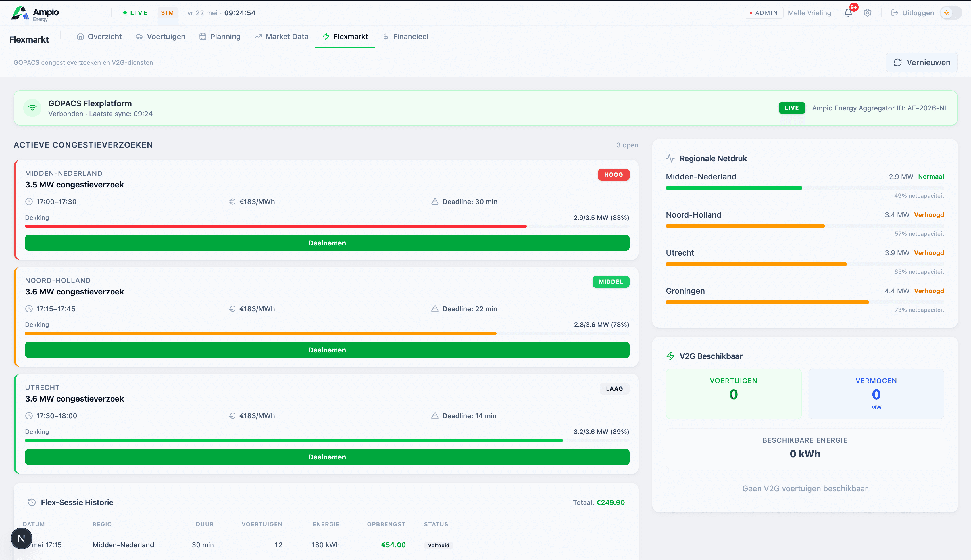This screenshot has height=560, width=971.
Task: Click the ADMIN role badge
Action: (x=764, y=13)
